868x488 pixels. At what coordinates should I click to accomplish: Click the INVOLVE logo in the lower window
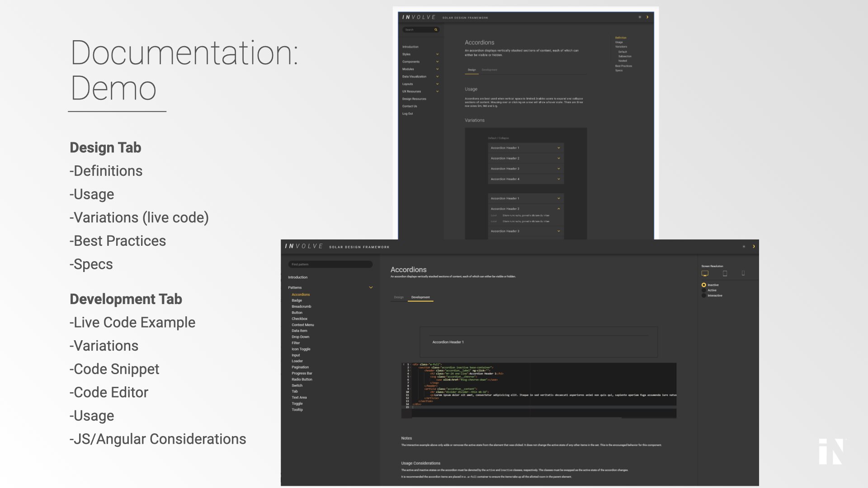pyautogui.click(x=304, y=246)
